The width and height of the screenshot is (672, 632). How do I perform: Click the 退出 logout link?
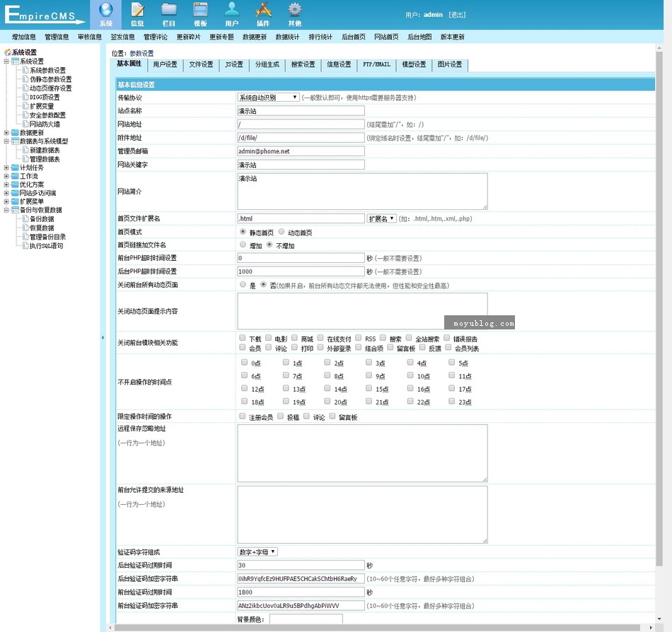457,15
